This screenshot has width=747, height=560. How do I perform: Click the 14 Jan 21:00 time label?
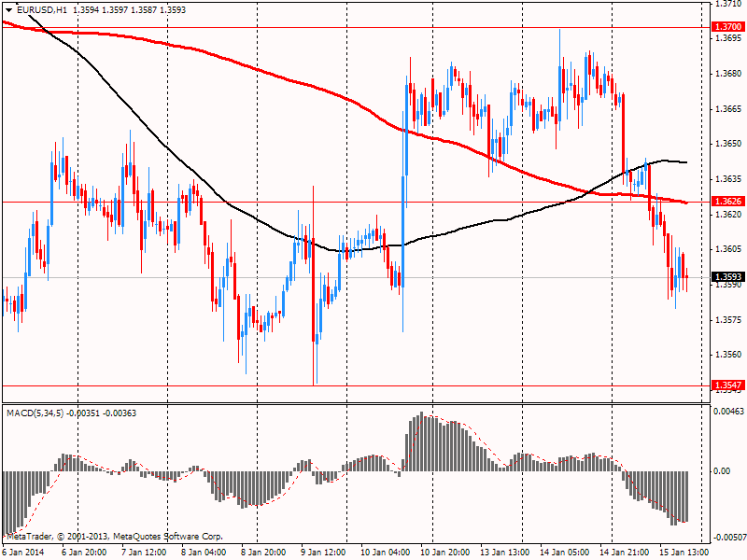click(625, 552)
